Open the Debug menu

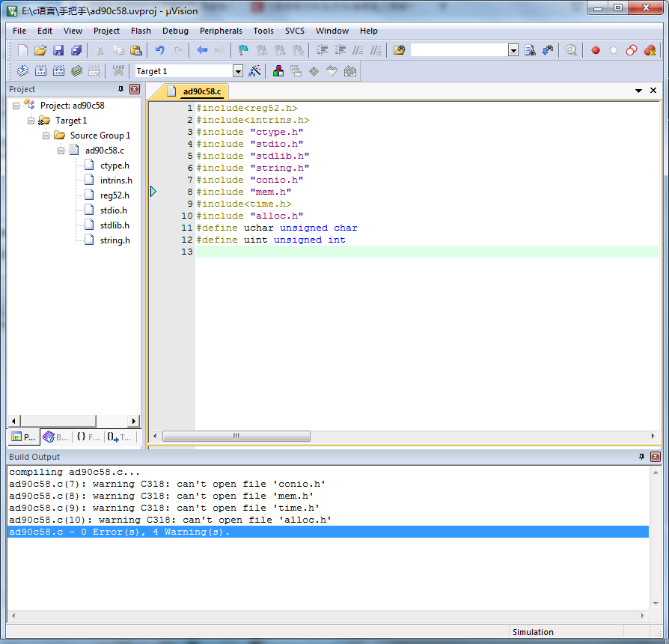tap(175, 31)
